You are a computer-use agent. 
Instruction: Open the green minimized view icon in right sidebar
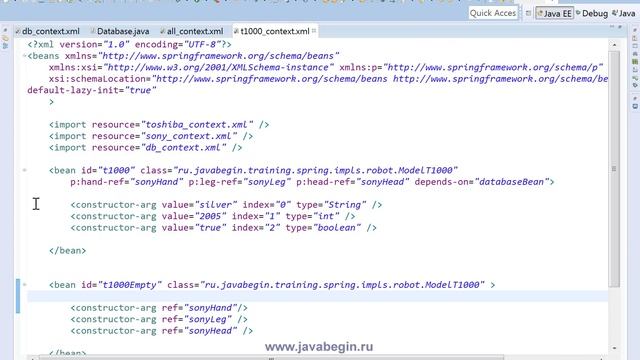[x=635, y=62]
